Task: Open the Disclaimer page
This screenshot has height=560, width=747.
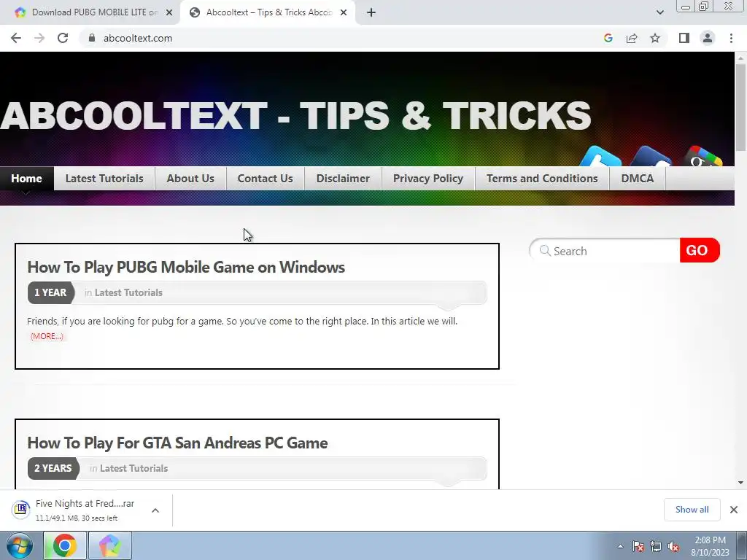Action: (343, 179)
